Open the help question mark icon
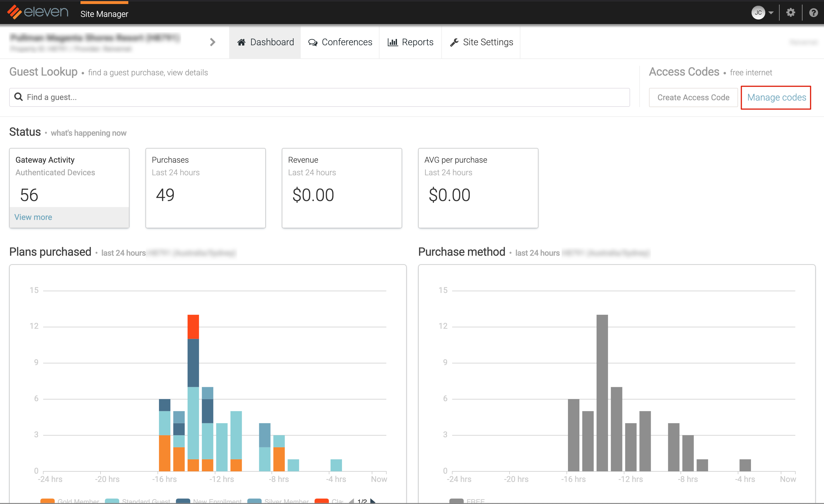The width and height of the screenshot is (824, 504). point(813,13)
